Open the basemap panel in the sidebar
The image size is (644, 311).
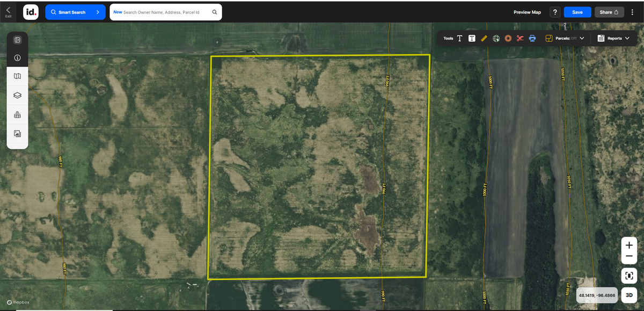coord(17,76)
